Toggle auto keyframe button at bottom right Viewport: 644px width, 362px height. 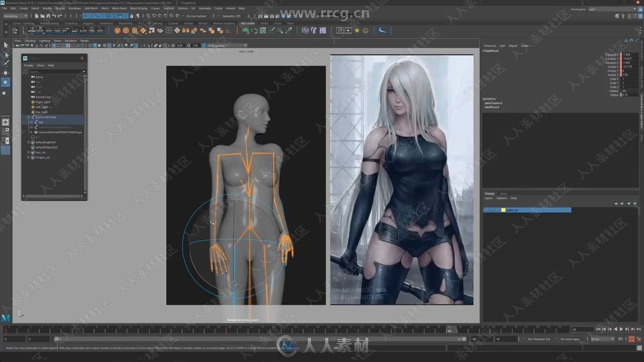631,339
